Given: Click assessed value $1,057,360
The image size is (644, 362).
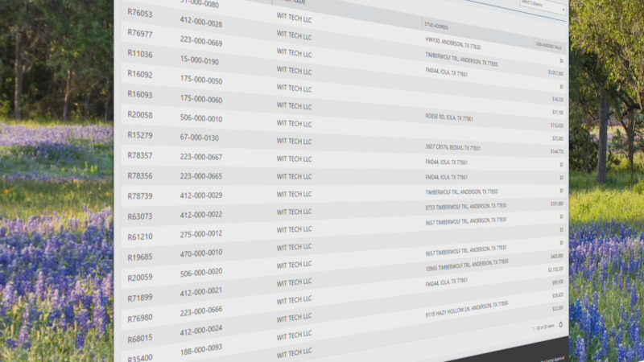Looking at the screenshot, I should tap(555, 72).
